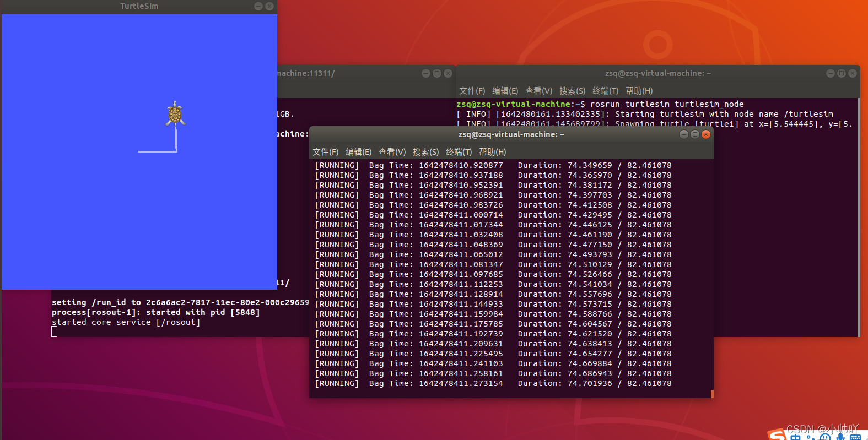This screenshot has width=868, height=440.
Task: Minimize the front rosbag terminal window
Action: click(x=684, y=134)
